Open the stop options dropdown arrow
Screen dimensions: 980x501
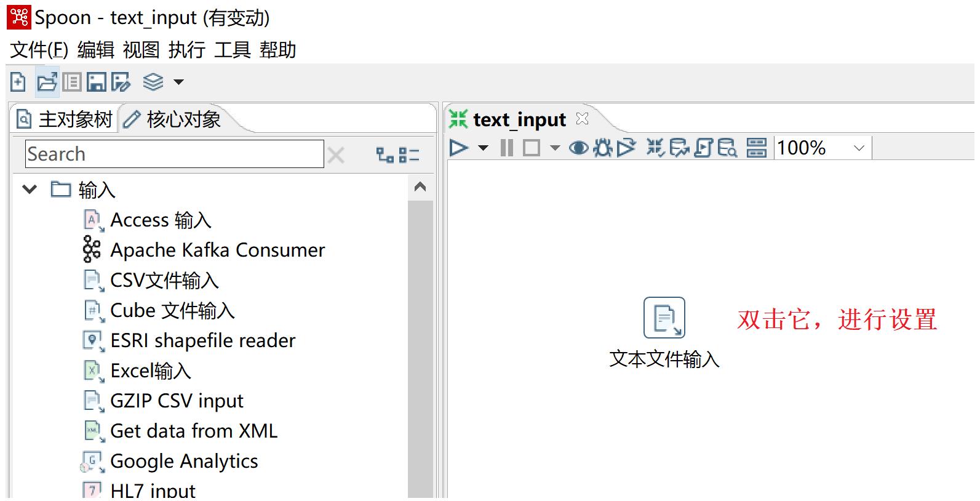tap(555, 148)
